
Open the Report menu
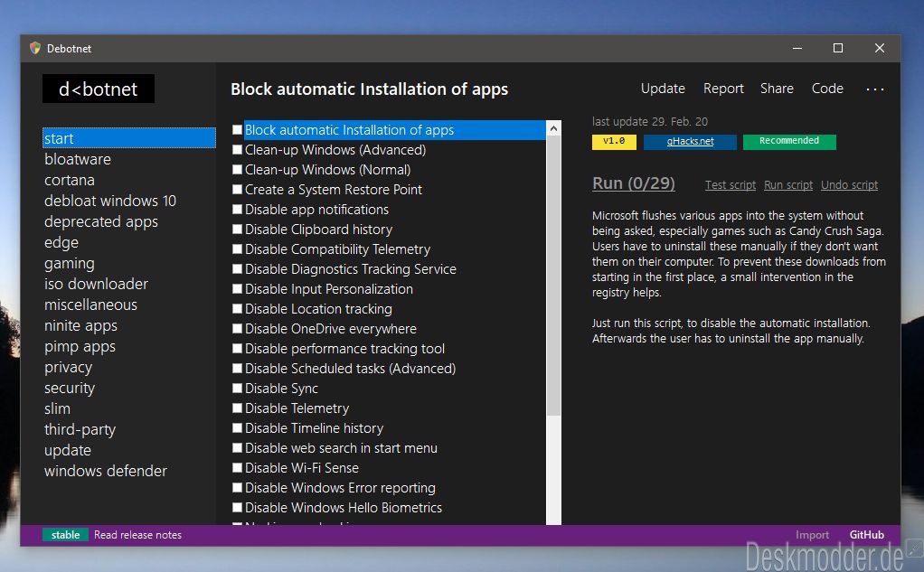723,89
